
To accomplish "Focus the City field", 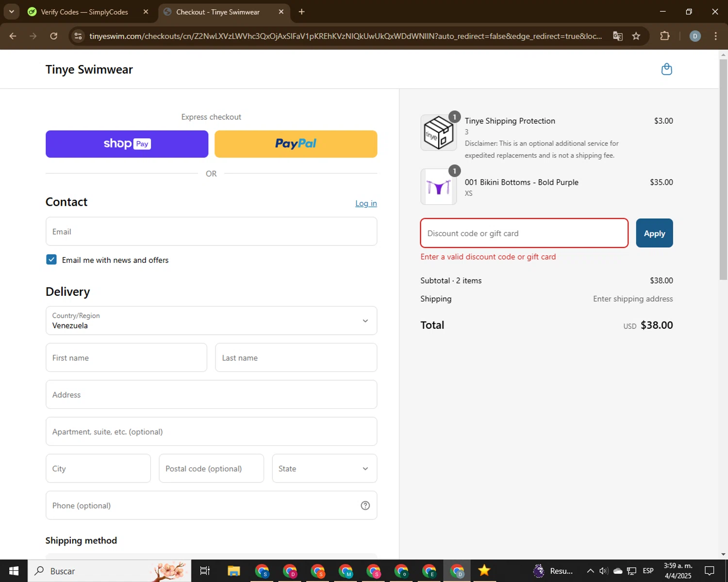I will (x=98, y=469).
